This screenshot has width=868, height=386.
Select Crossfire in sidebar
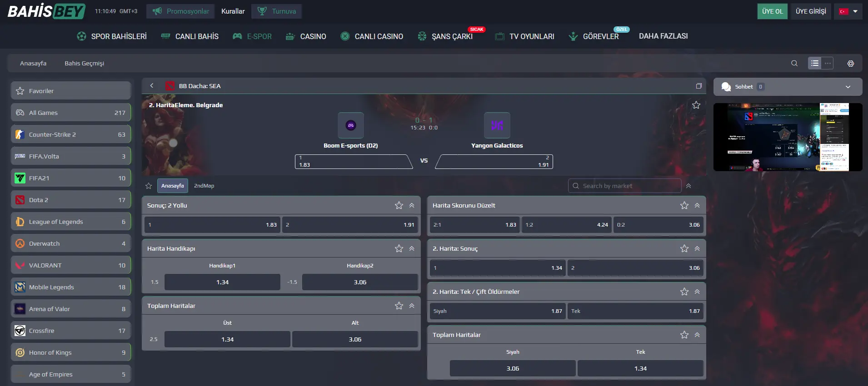(71, 331)
